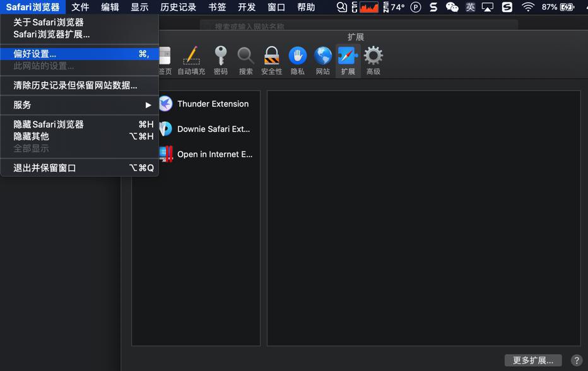
Task: Open the Security (安全性) padlock tab
Action: 271,61
